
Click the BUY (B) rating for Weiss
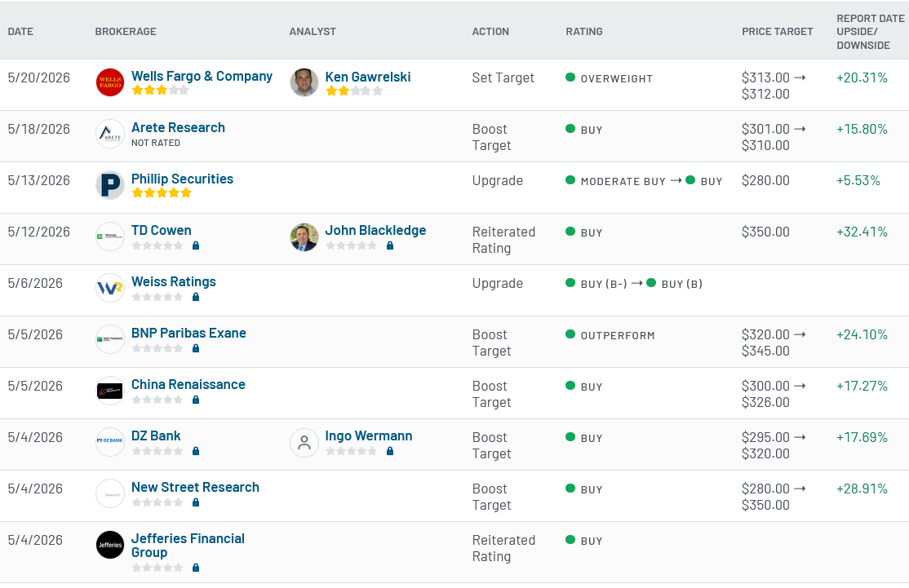click(x=682, y=284)
